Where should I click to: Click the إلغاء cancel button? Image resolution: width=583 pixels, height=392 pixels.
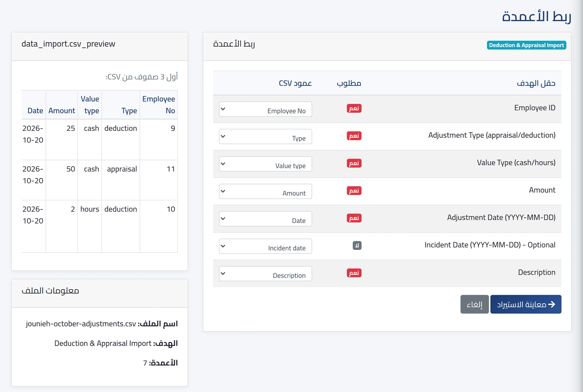click(474, 304)
